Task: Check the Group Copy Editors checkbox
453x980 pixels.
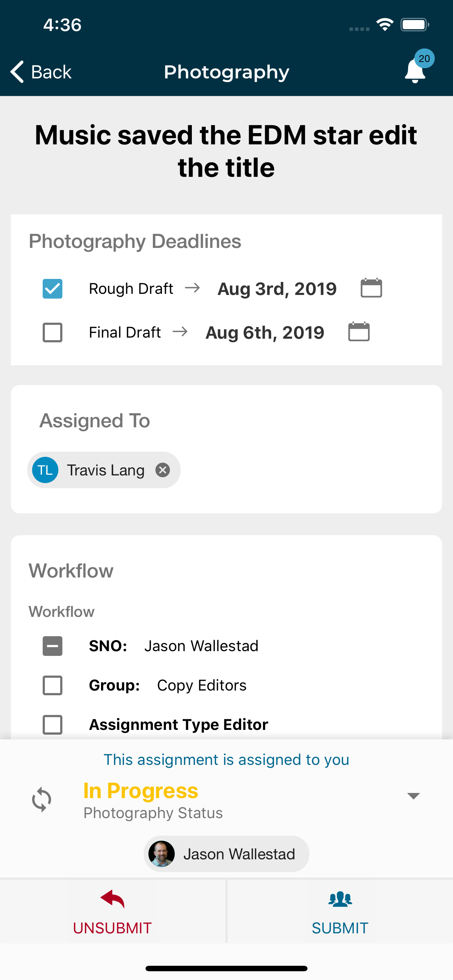Action: [x=53, y=685]
